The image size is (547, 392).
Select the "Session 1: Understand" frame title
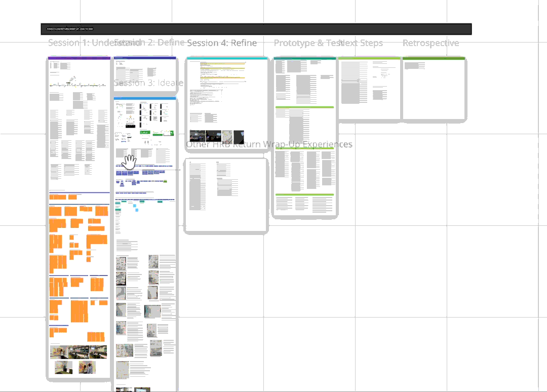coord(96,43)
